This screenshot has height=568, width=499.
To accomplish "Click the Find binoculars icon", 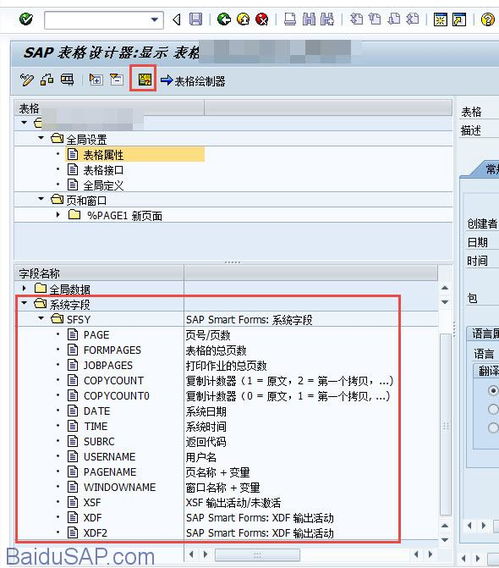I will [309, 19].
